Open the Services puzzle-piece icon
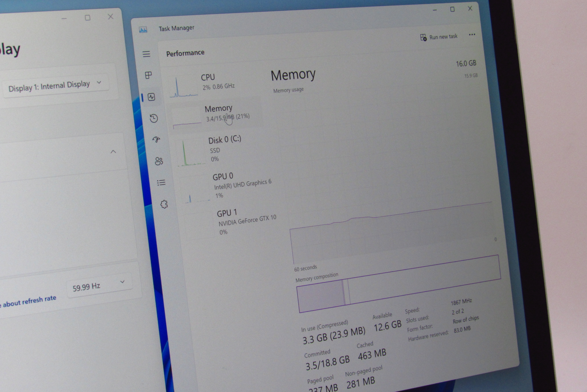Viewport: 587px width, 392px height. click(164, 204)
